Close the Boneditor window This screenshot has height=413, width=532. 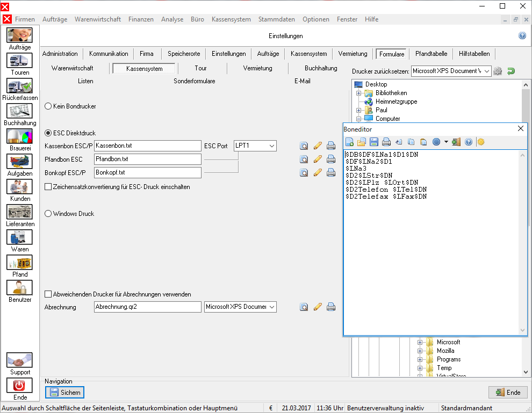click(521, 128)
